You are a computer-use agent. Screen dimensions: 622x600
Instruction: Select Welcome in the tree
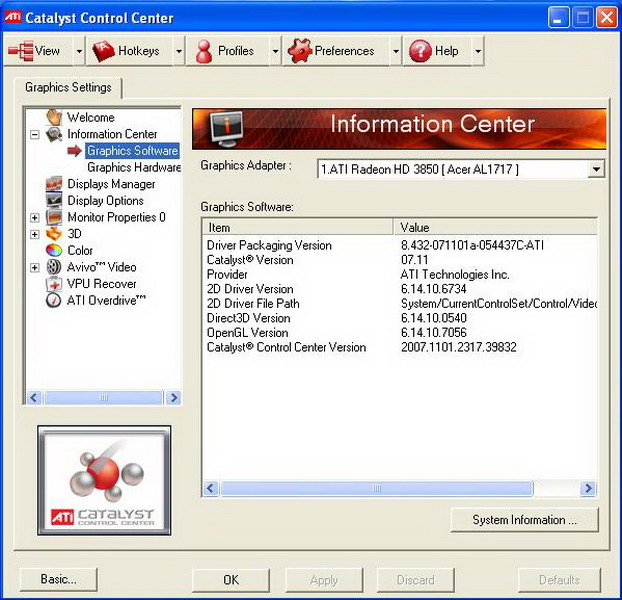click(x=90, y=117)
